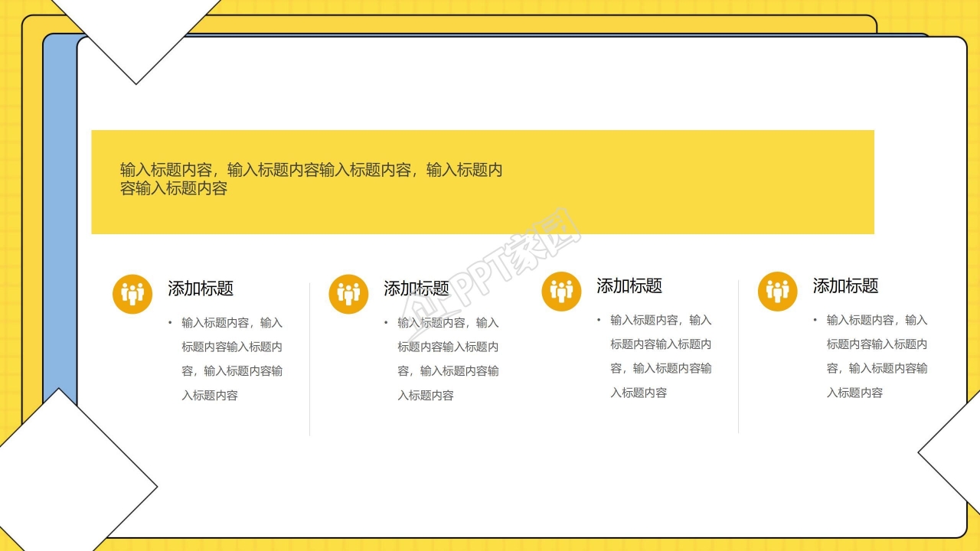Click the people icon in the second section
980x551 pixels.
348,292
